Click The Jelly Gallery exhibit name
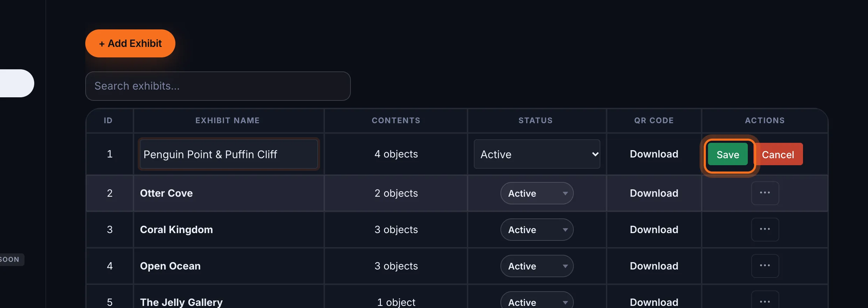 coord(181,302)
